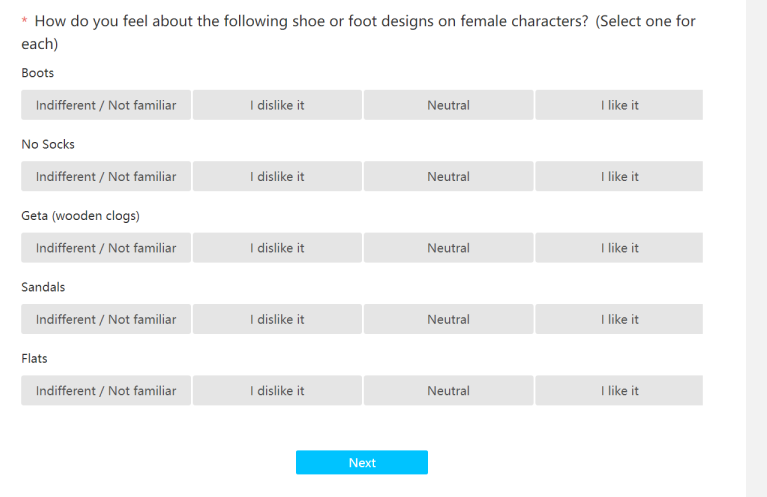Mark Geta (wooden clogs) as Neutral
The height and width of the screenshot is (497, 767).
tap(449, 248)
